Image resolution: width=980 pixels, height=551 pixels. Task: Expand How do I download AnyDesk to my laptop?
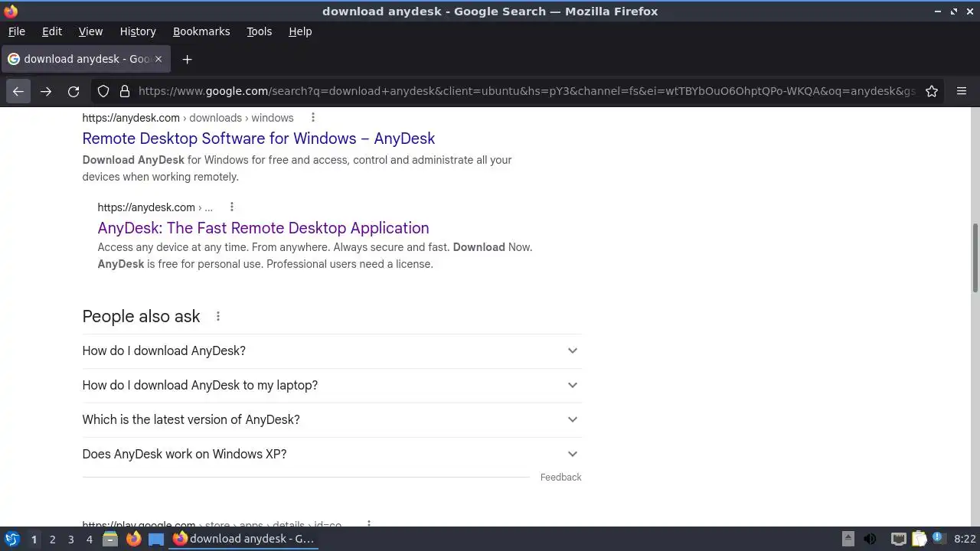(332, 385)
